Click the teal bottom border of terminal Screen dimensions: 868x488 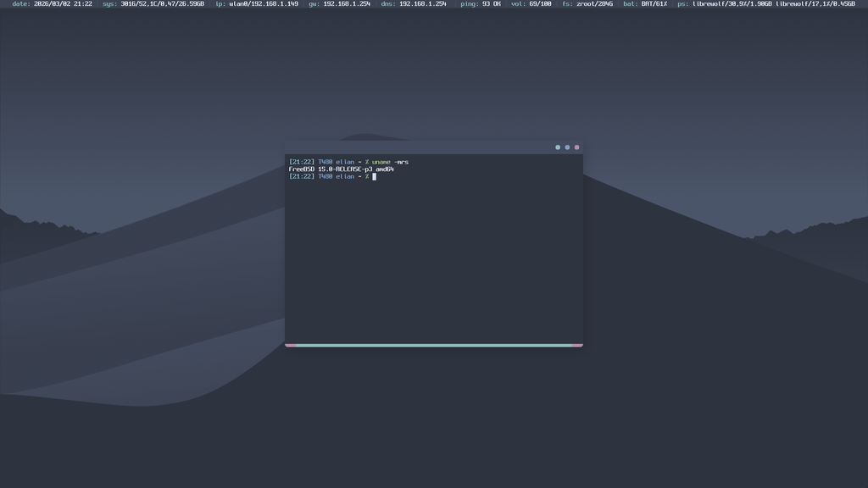click(433, 345)
